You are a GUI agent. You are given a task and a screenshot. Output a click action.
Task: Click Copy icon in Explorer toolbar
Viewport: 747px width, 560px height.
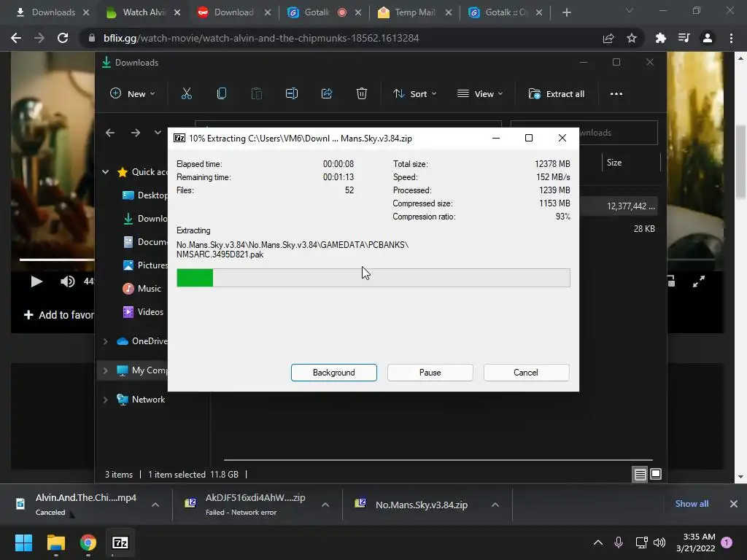222,94
